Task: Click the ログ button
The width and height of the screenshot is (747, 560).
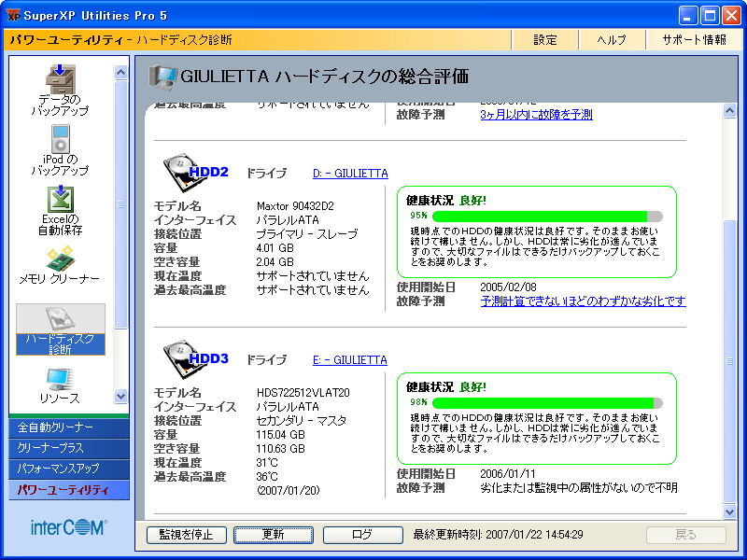Action: coord(362,535)
